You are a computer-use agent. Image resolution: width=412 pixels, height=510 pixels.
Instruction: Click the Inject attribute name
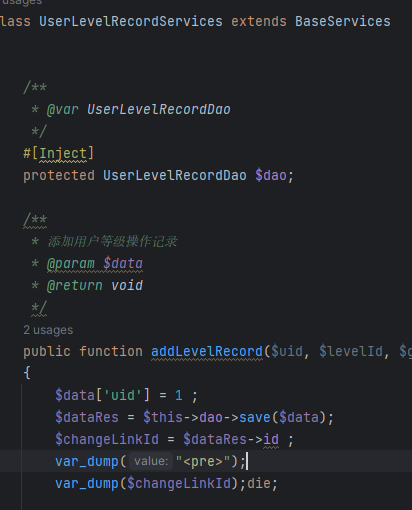pos(63,154)
